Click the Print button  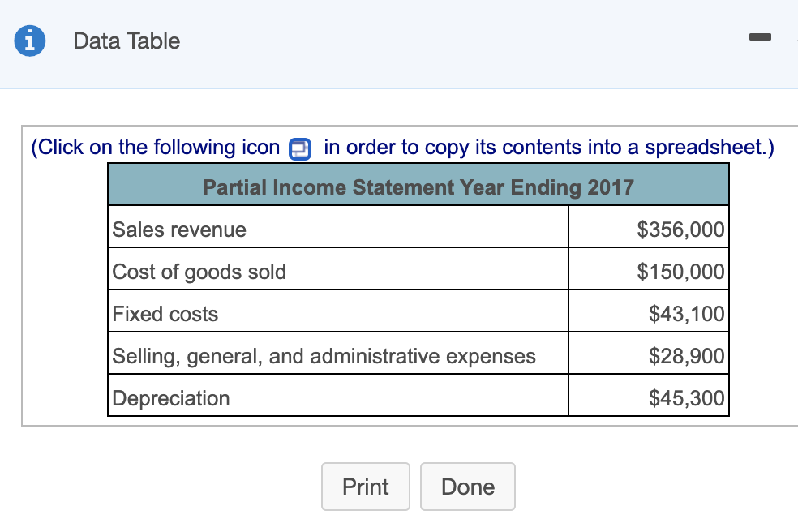[x=365, y=487]
